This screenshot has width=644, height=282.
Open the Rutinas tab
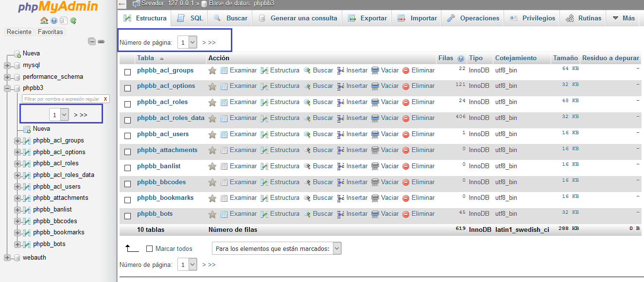(x=583, y=18)
